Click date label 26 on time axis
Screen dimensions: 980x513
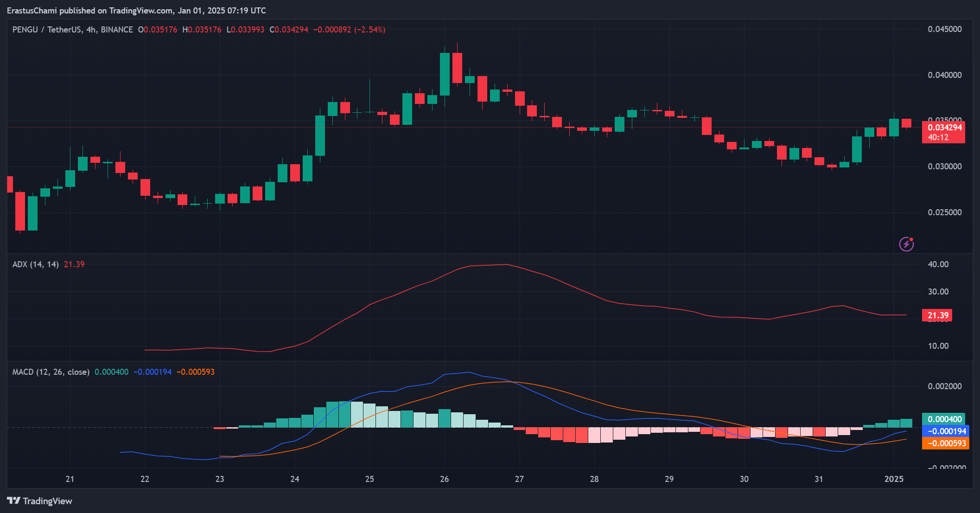(x=445, y=479)
